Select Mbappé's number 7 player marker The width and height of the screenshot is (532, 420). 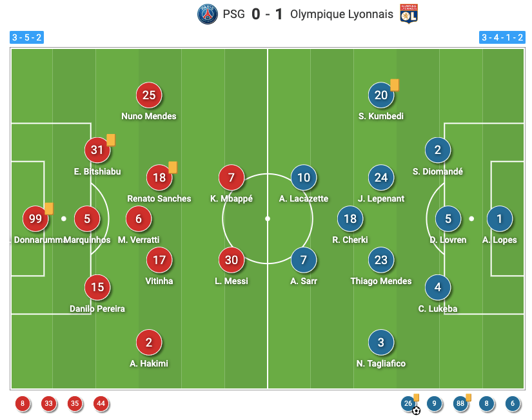coord(232,178)
